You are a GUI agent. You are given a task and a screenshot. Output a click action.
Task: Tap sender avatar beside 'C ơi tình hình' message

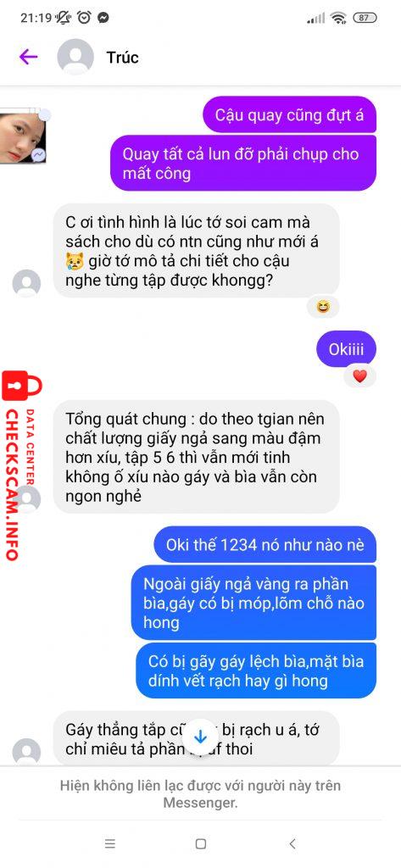coord(26,283)
